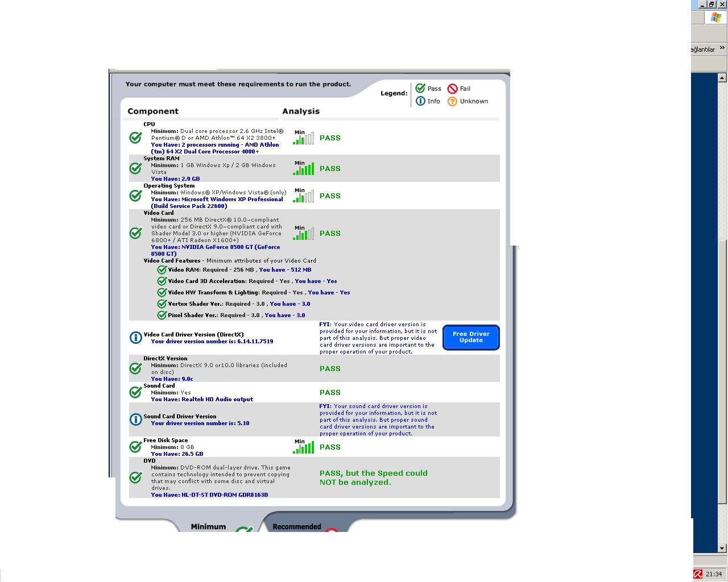The height and width of the screenshot is (582, 728).
Task: Click the 'Legend:' label
Action: coord(394,93)
